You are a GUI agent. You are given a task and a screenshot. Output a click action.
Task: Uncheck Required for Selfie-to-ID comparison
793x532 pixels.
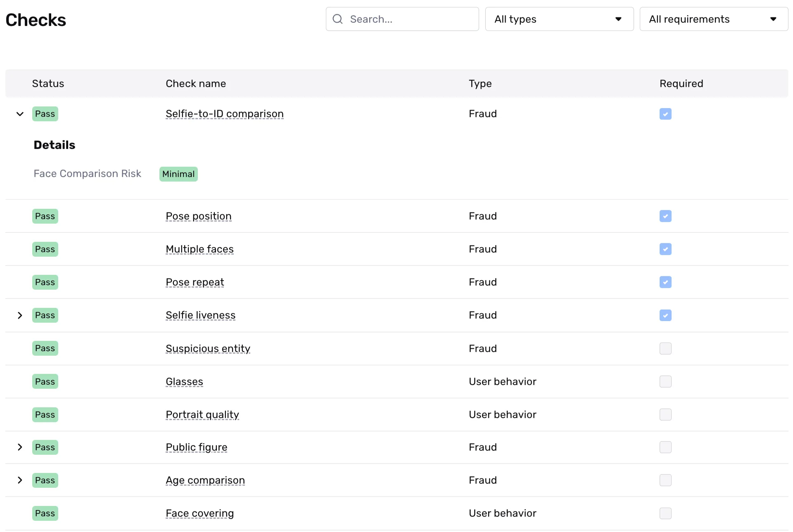coord(665,114)
